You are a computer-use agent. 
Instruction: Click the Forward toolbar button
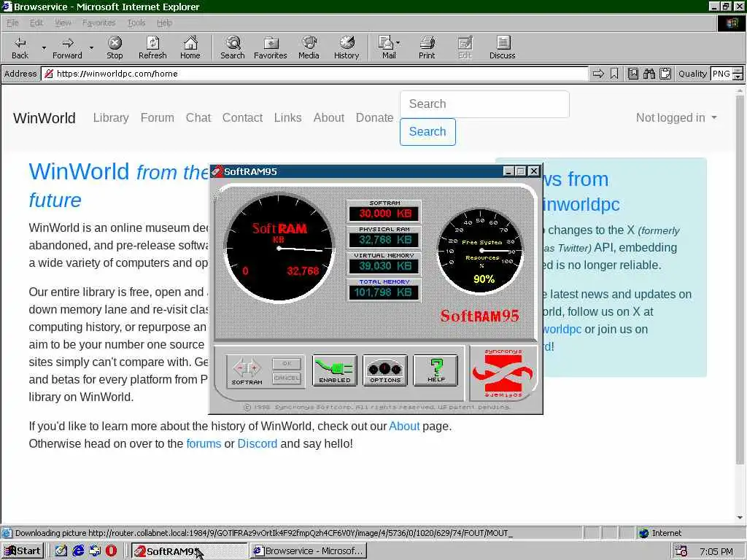(x=67, y=47)
